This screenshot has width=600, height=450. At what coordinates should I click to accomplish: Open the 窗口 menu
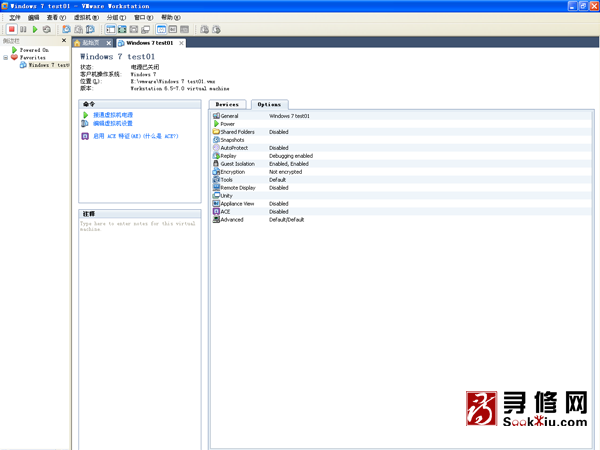click(143, 18)
